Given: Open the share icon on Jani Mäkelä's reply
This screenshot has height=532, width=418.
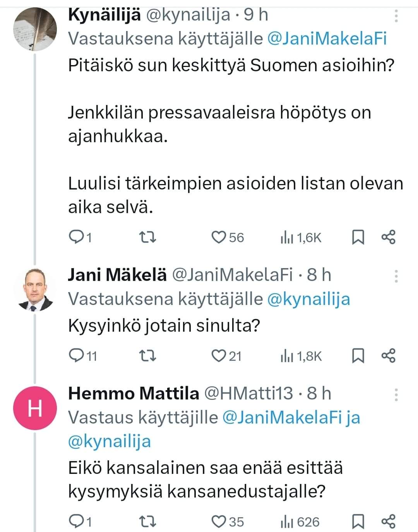Looking at the screenshot, I should 389,356.
